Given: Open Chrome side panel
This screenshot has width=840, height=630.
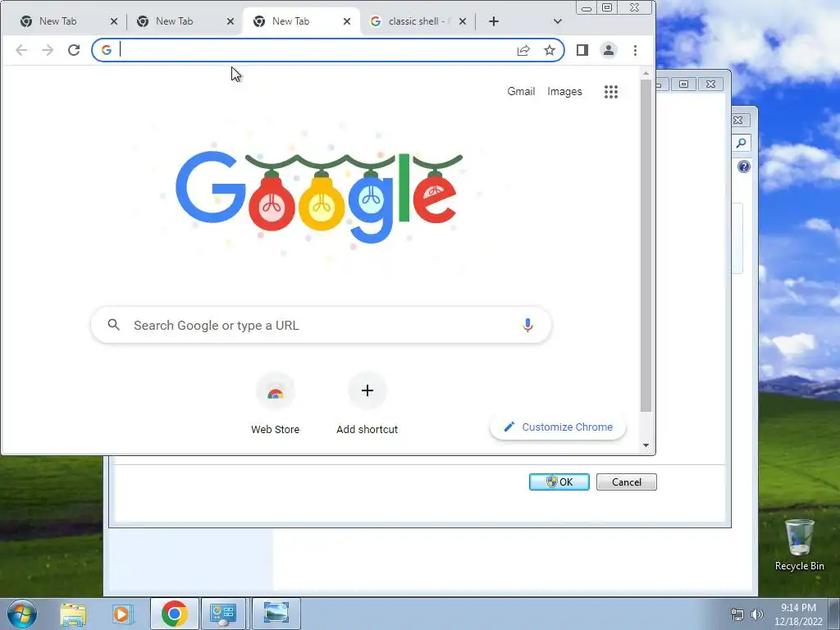Looking at the screenshot, I should pos(582,50).
